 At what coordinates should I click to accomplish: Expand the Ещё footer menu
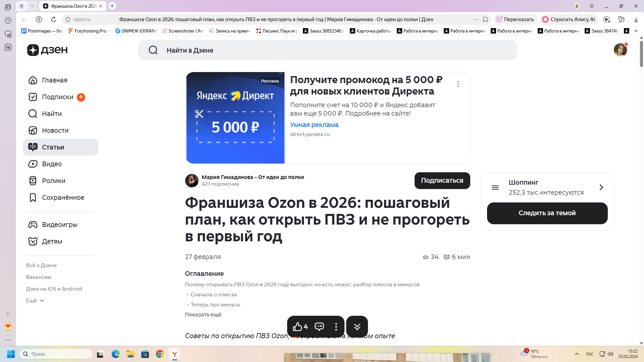[35, 301]
